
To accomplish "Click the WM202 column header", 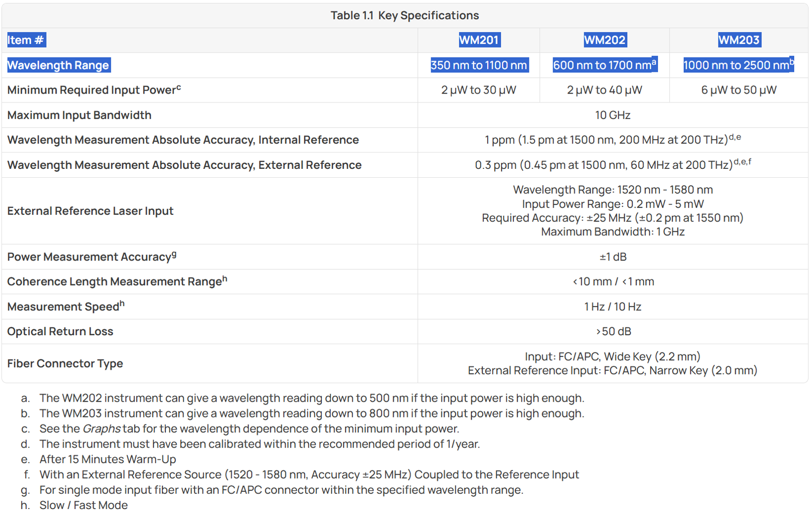I will pyautogui.click(x=605, y=40).
